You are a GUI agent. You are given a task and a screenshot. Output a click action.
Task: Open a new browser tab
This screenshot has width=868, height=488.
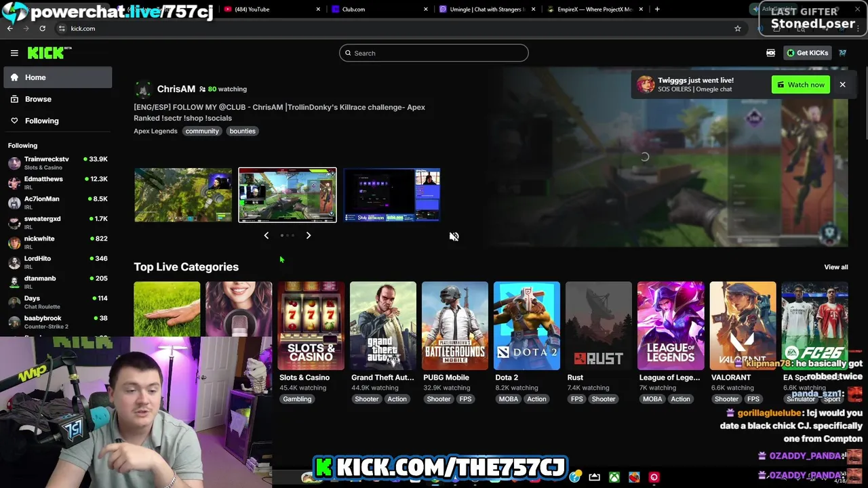click(657, 9)
